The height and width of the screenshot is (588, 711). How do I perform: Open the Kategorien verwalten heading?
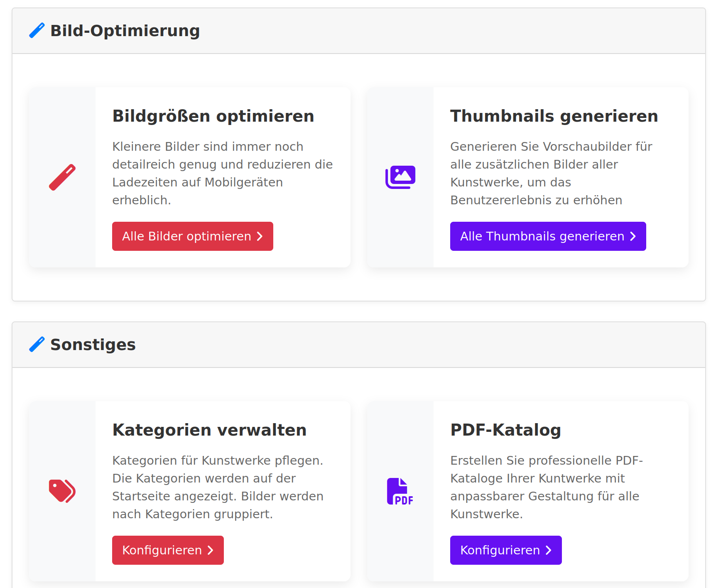pyautogui.click(x=209, y=430)
